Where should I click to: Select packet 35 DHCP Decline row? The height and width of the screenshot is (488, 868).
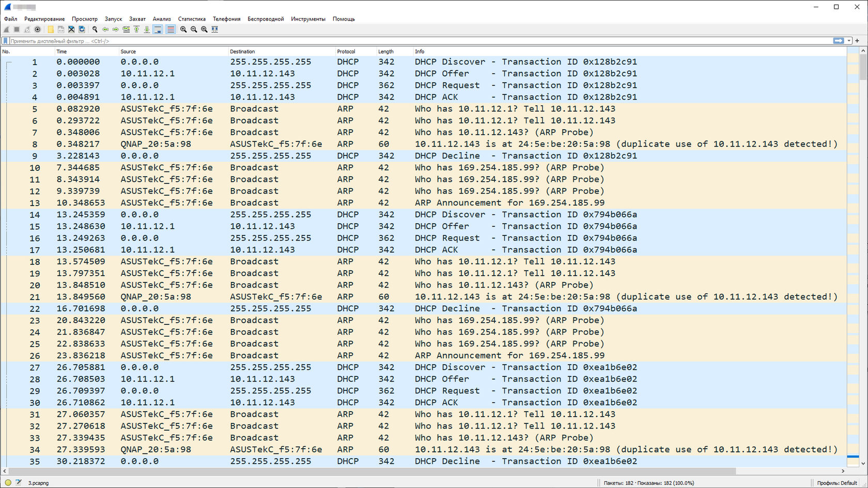point(424,461)
